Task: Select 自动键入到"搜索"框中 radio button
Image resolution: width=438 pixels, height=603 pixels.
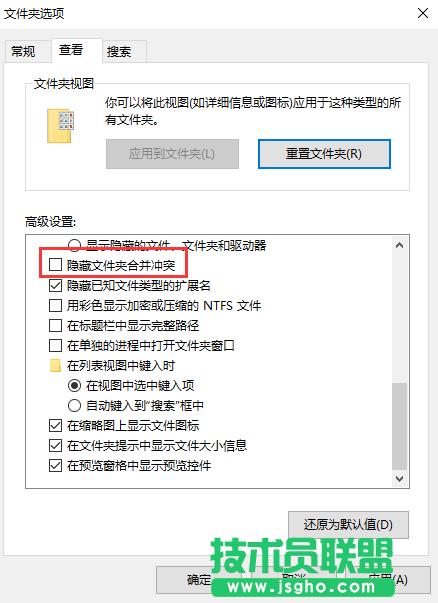Action: pyautogui.click(x=74, y=405)
